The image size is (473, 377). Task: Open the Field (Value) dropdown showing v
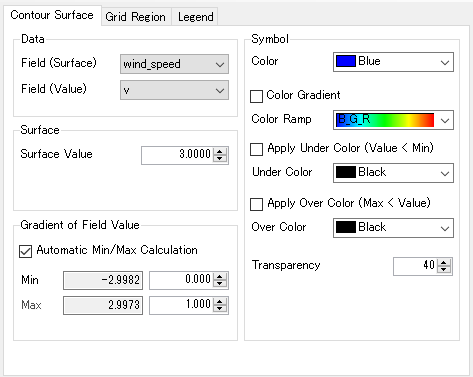point(174,90)
